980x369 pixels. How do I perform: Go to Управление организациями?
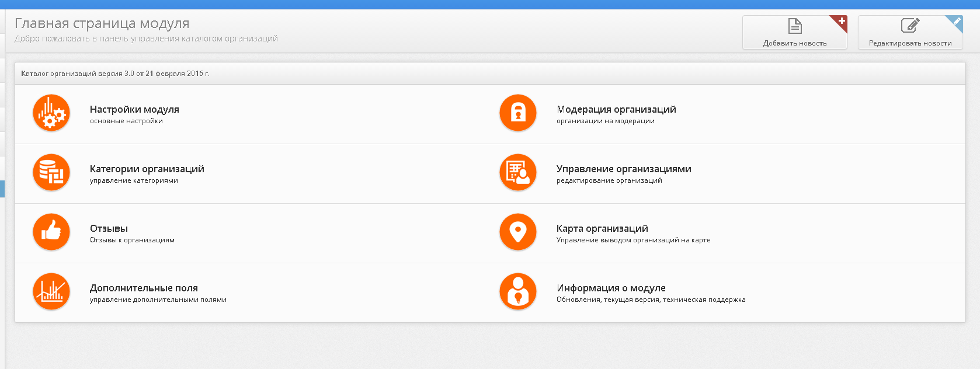(x=624, y=169)
